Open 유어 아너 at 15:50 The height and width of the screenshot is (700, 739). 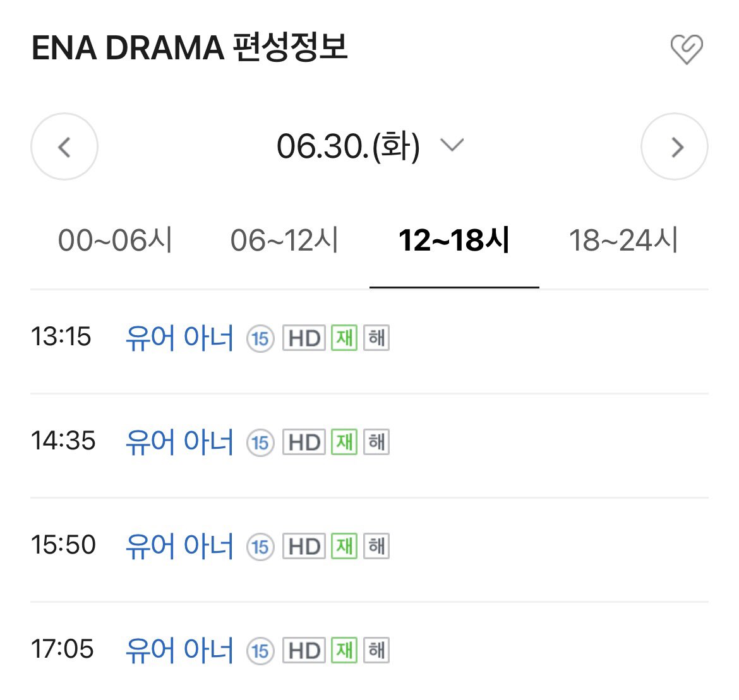[179, 546]
